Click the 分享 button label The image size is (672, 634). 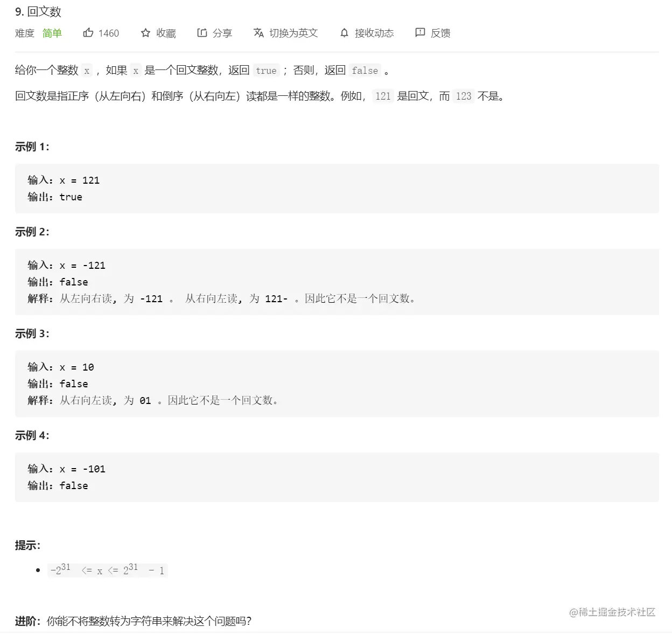[x=222, y=33]
